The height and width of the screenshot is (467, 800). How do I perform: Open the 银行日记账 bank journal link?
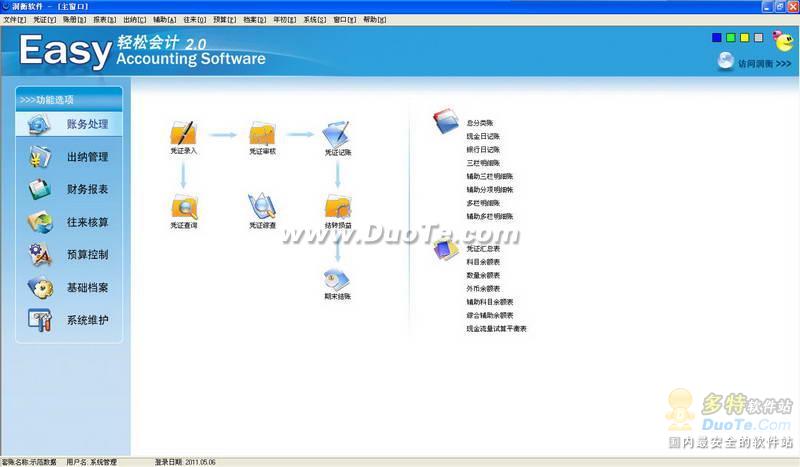click(x=483, y=150)
